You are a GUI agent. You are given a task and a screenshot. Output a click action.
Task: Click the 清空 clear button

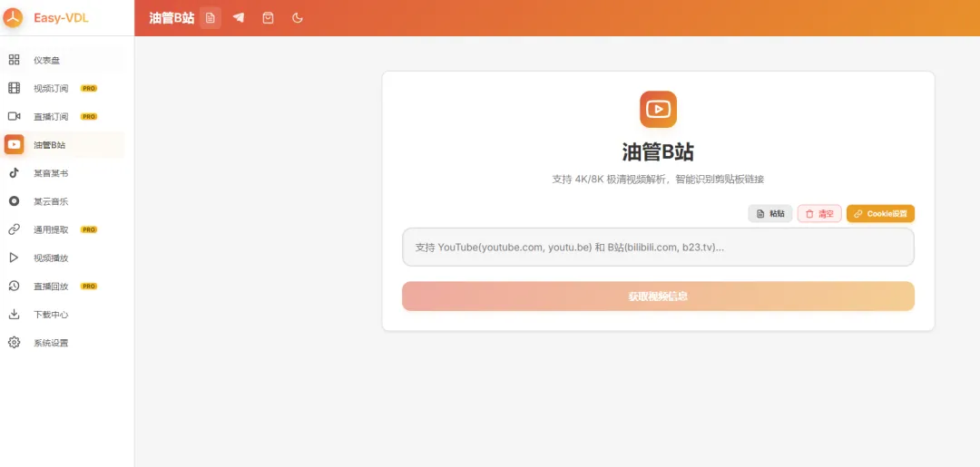[819, 213]
